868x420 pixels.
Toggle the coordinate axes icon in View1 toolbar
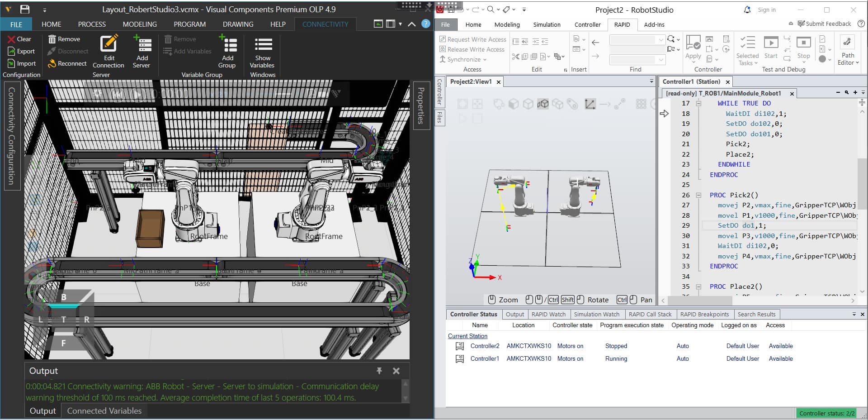click(x=590, y=104)
